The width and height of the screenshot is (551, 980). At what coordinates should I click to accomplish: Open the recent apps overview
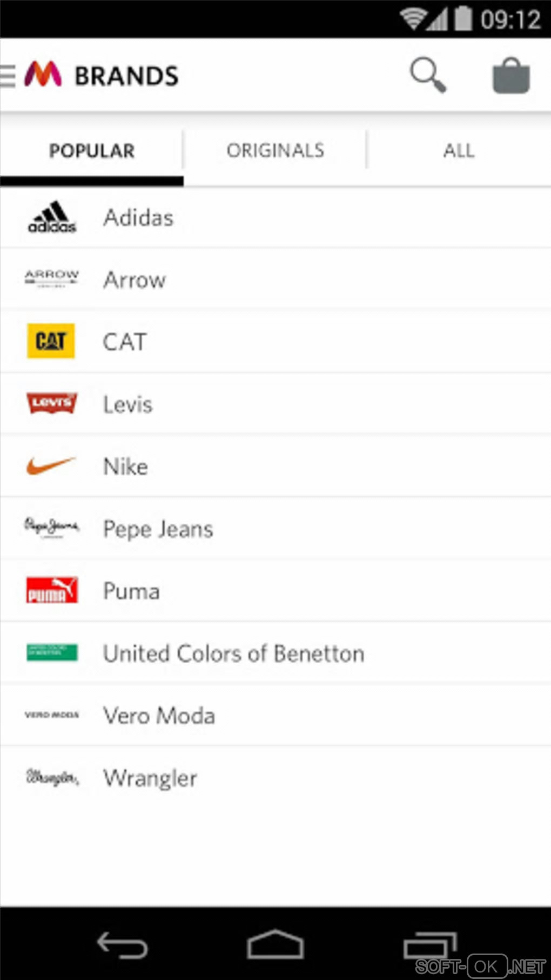(430, 946)
